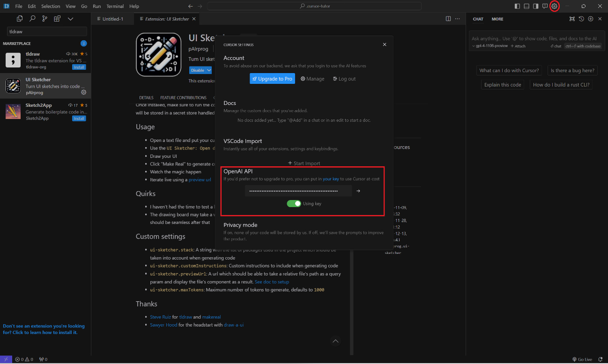
Task: Go back with the navigation arrow
Action: point(190,6)
